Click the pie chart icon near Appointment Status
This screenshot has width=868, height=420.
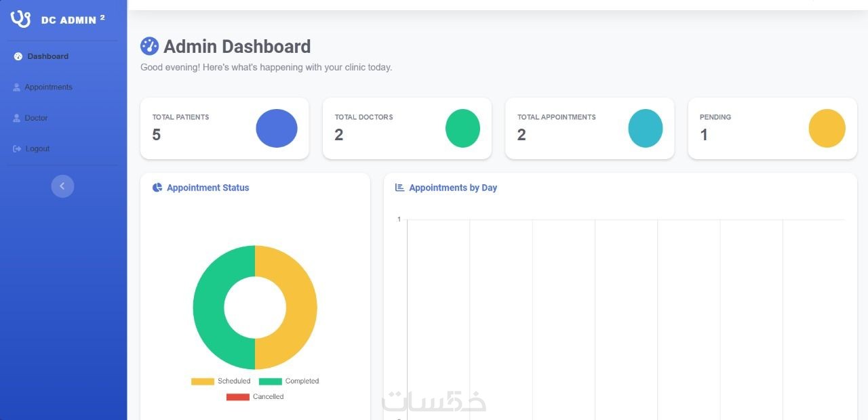(157, 188)
